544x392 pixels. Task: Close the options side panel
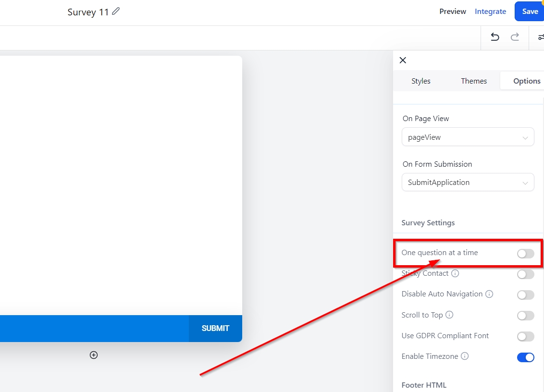point(403,60)
